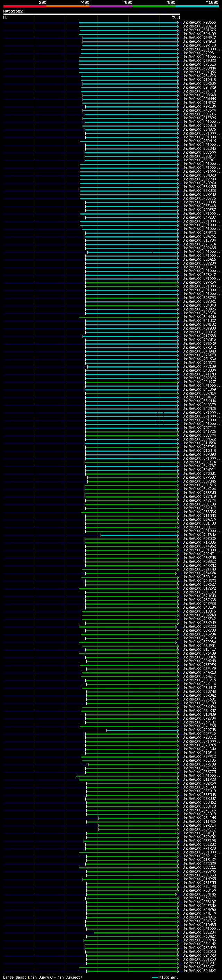Image resolution: width=222 pixels, height=980 pixels.
Task: Click the cyan =100char scale legend
Action: pos(165,977)
